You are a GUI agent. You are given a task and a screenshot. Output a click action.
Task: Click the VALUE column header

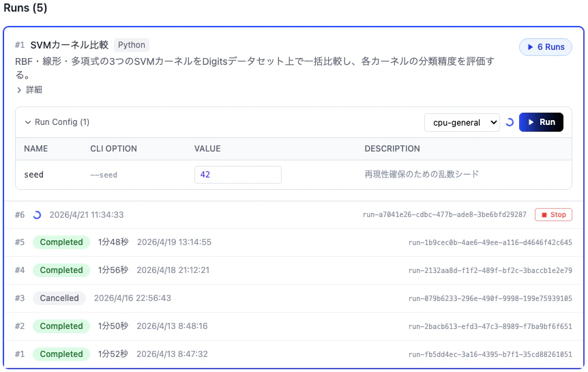[207, 149]
